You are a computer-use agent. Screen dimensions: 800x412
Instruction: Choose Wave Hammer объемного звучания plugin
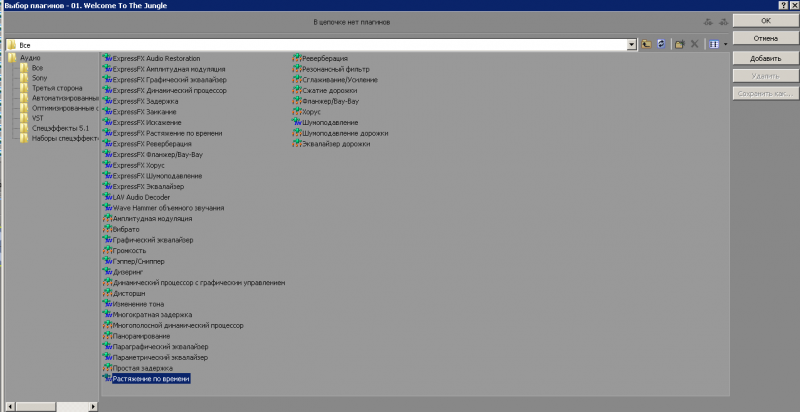pyautogui.click(x=168, y=208)
